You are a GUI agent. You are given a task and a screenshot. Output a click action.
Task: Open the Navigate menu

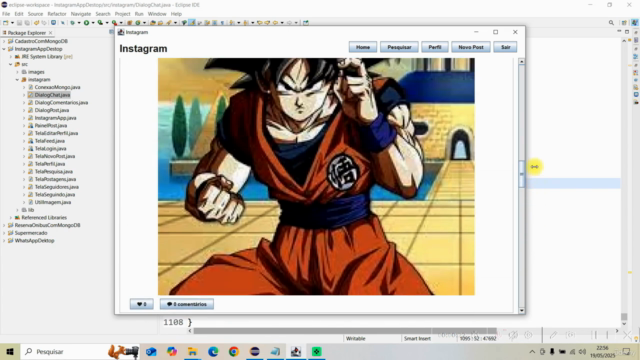coord(81,14)
